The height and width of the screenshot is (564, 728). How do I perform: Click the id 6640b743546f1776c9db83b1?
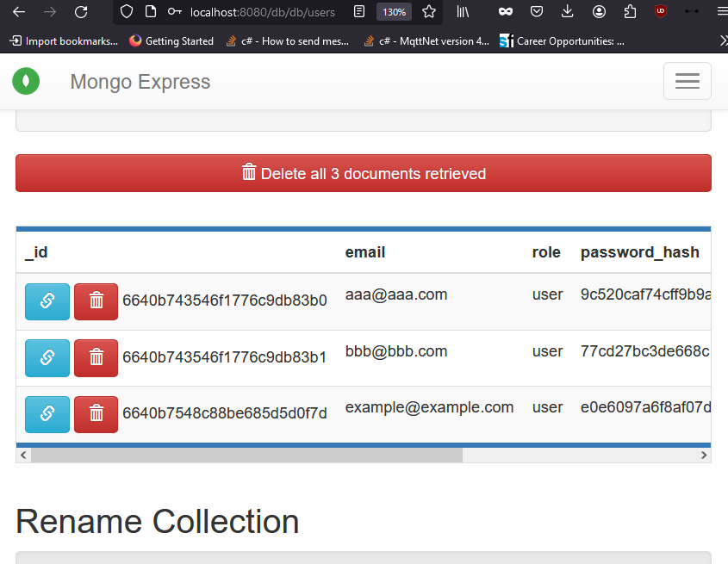click(x=225, y=357)
